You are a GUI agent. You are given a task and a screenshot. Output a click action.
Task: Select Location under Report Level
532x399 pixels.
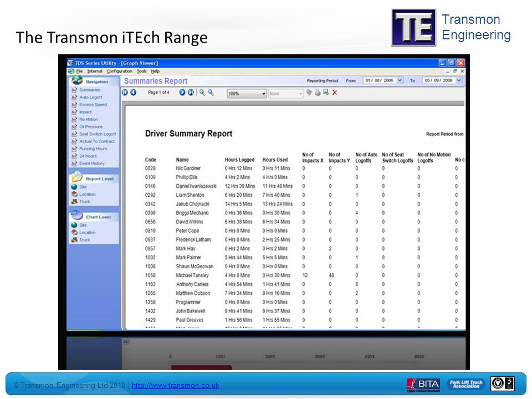point(87,195)
